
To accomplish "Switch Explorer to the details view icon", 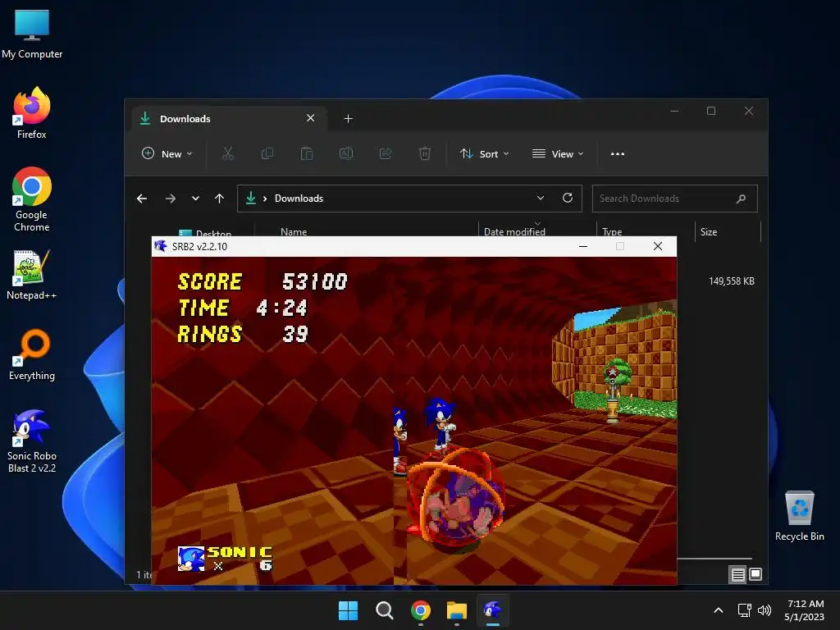I will pyautogui.click(x=737, y=575).
